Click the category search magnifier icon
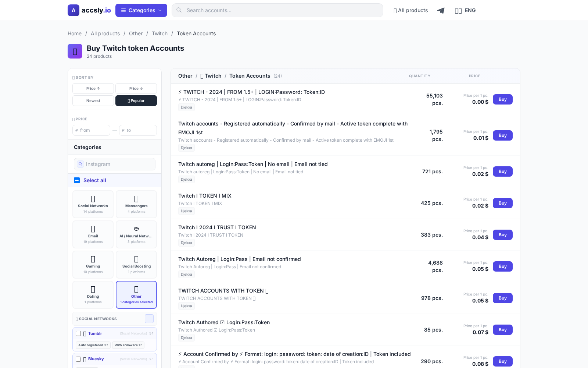This screenshot has height=368, width=588. [x=80, y=164]
